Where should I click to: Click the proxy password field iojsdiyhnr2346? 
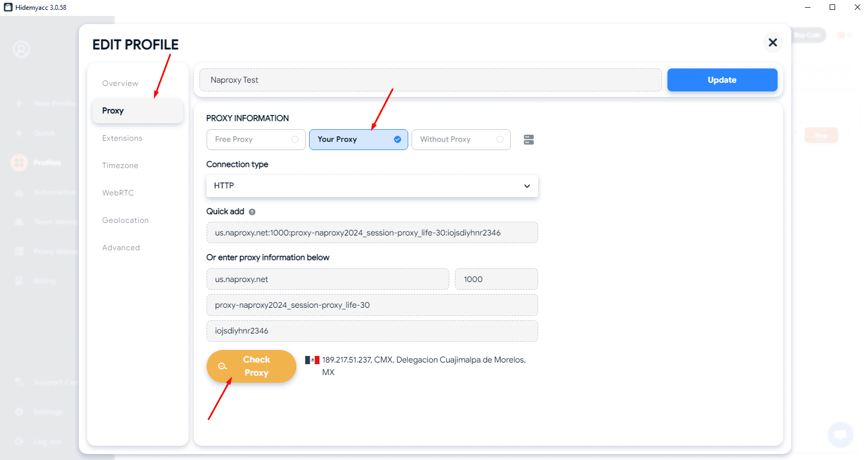pos(372,331)
